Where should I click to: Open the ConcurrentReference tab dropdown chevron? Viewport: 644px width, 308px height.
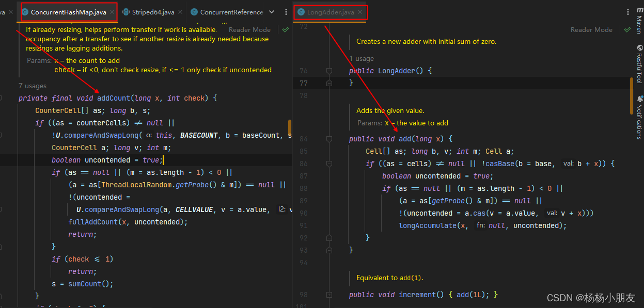coord(271,11)
